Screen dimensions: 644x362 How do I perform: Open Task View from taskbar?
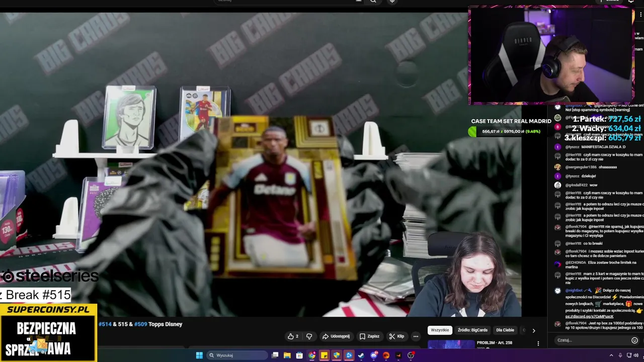click(x=275, y=355)
